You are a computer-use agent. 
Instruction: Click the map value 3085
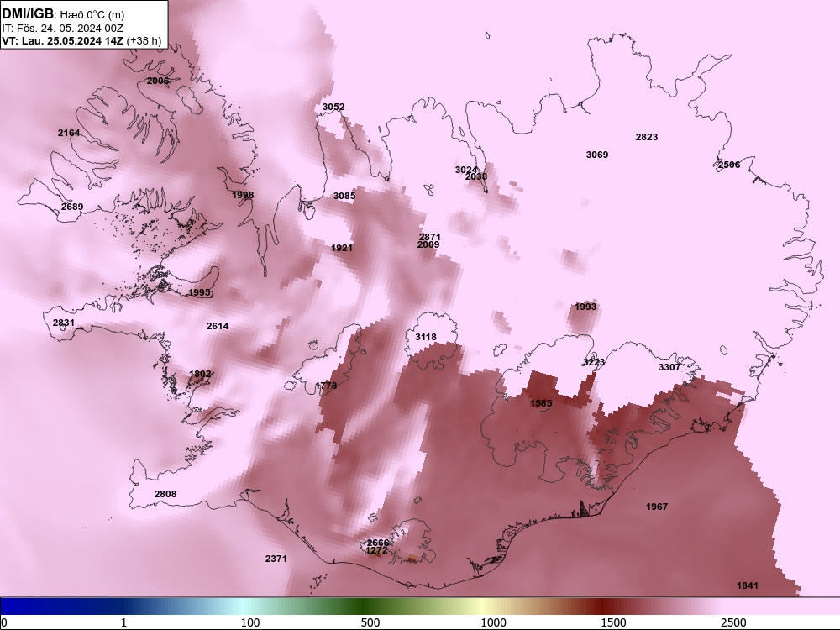(344, 196)
